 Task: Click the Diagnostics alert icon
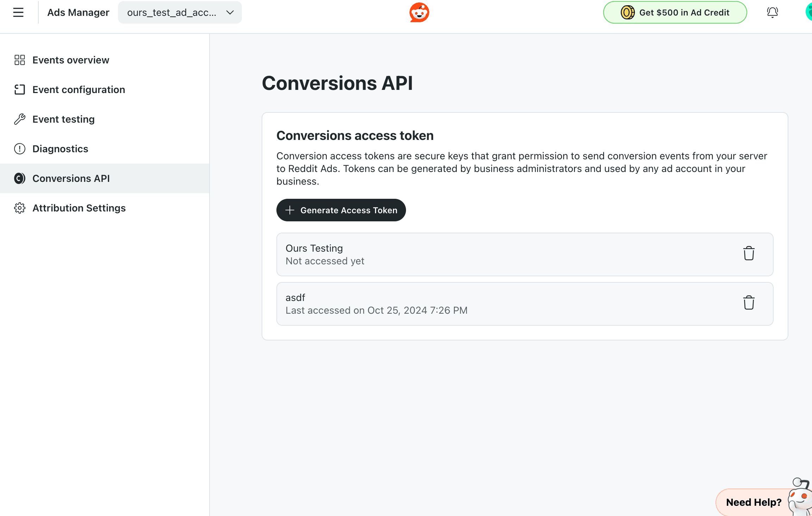(x=20, y=149)
